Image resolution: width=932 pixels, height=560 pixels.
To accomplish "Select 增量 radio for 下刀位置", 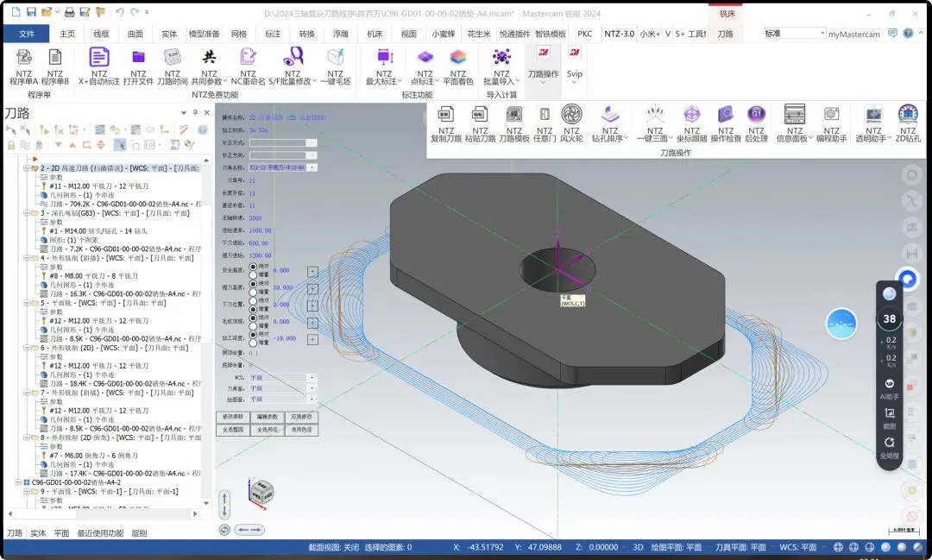I will coord(253,309).
